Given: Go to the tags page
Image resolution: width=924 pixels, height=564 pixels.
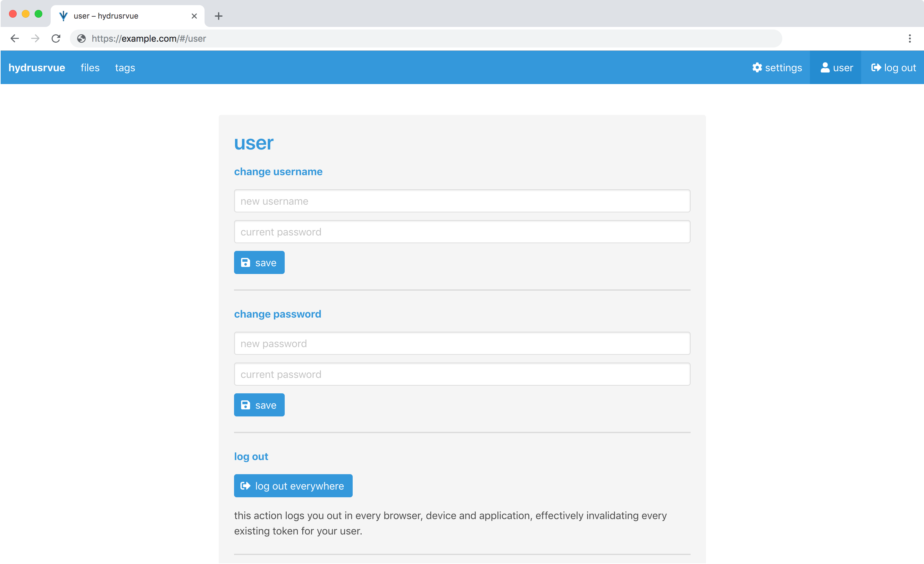Looking at the screenshot, I should tap(125, 68).
